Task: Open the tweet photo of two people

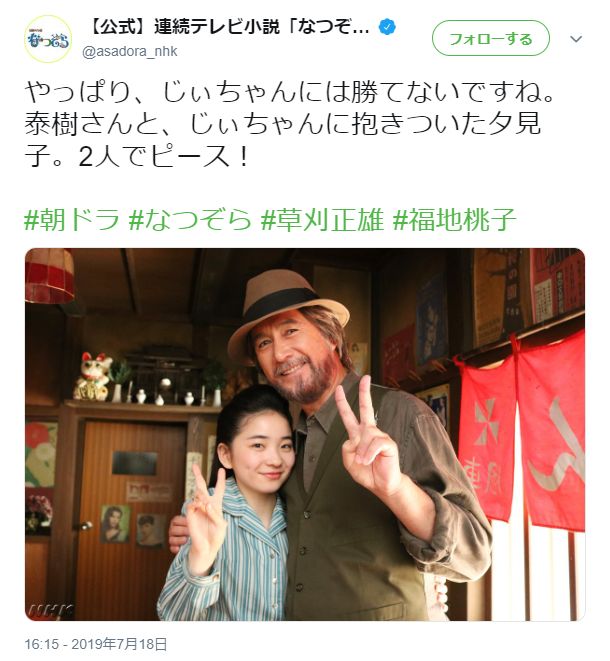Action: click(x=305, y=434)
